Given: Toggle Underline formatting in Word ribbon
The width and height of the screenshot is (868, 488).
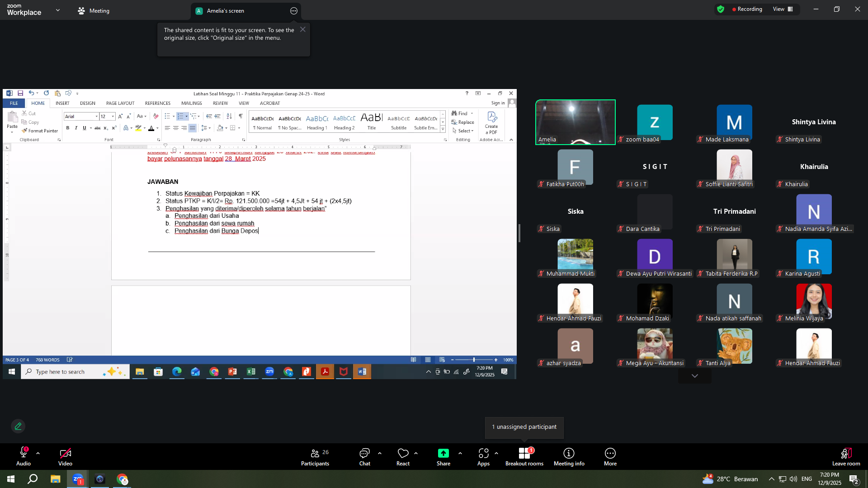Looking at the screenshot, I should (84, 128).
